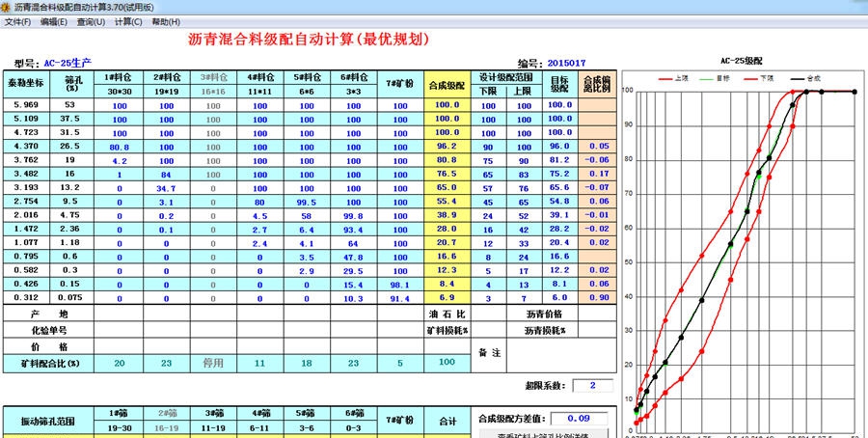This screenshot has height=438, width=868.
Task: Open the 帮助(H) menu
Action: point(166,22)
